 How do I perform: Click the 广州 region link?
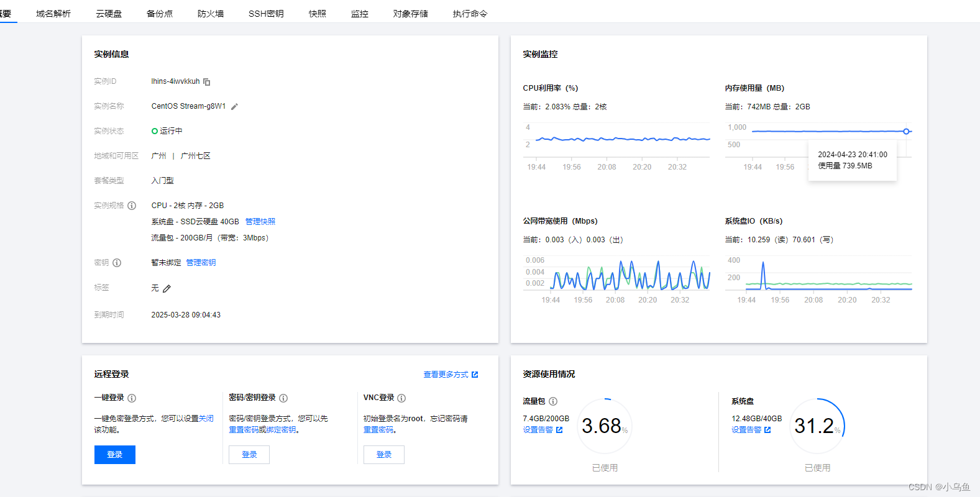(159, 156)
